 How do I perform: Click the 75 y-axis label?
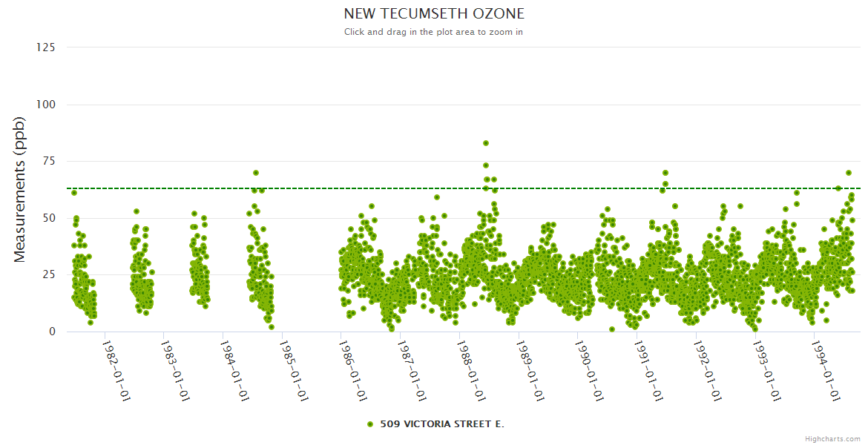(x=49, y=162)
